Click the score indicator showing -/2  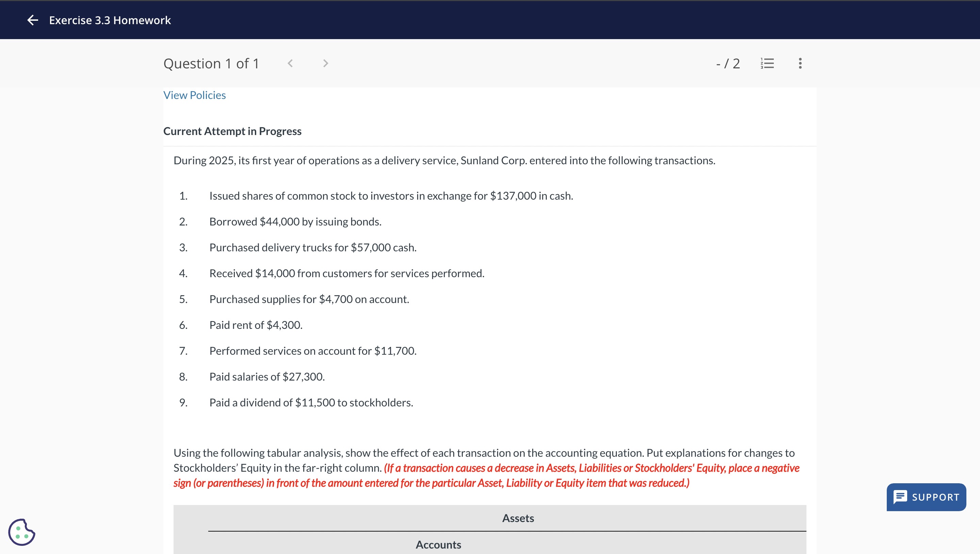point(728,63)
